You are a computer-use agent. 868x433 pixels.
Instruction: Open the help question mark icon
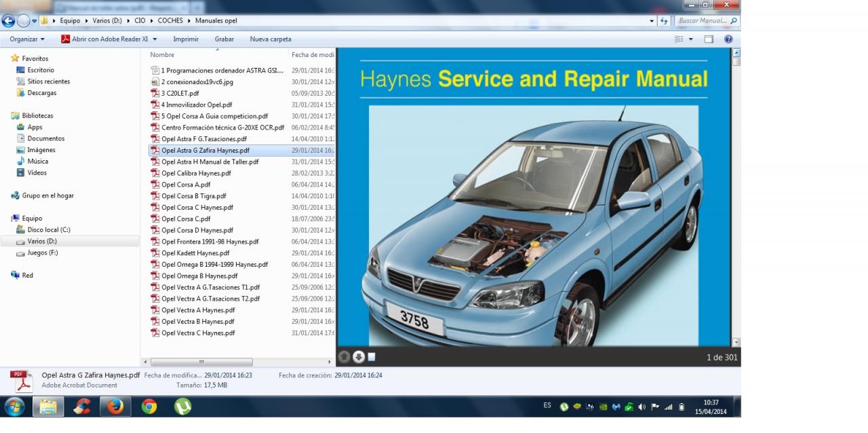(728, 39)
